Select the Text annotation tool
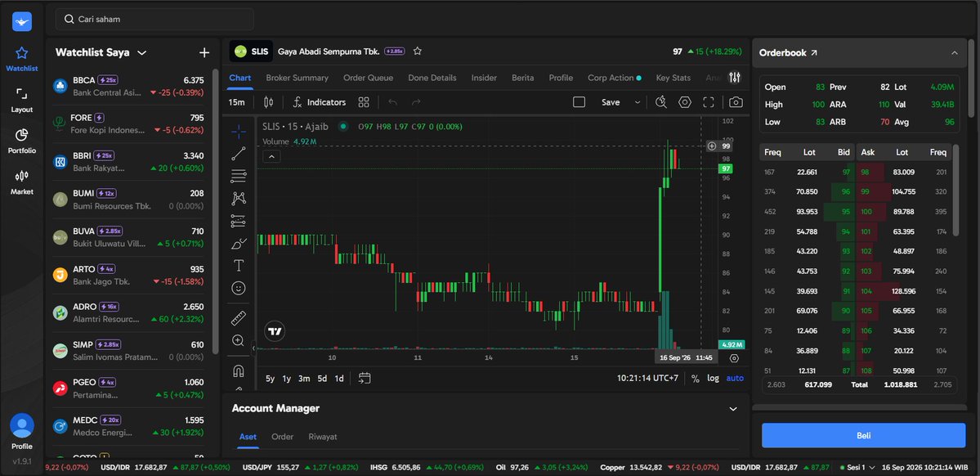The image size is (980, 476). pyautogui.click(x=238, y=266)
